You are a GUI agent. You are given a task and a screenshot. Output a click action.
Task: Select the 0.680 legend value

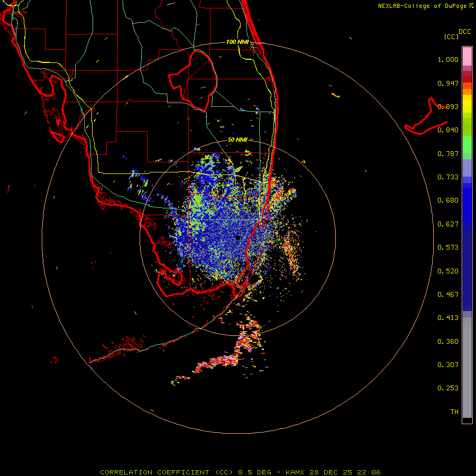click(x=448, y=200)
